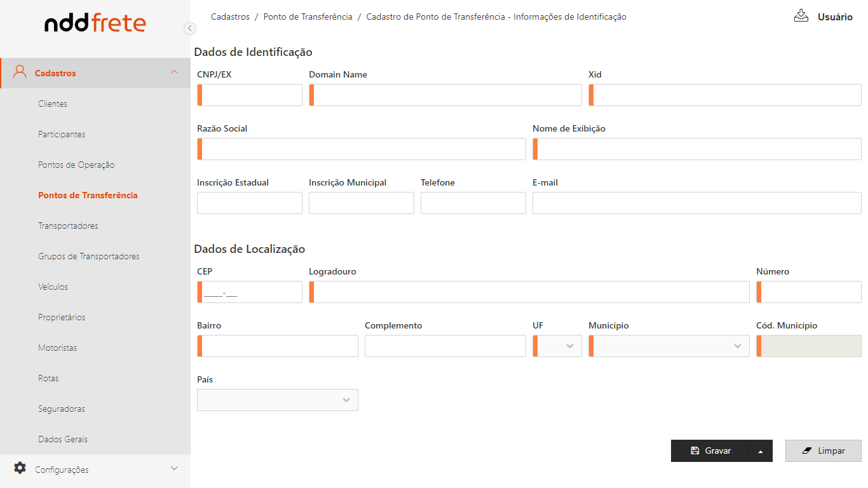The image size is (868, 488).
Task: Expand the Configurações menu section
Action: [174, 469]
